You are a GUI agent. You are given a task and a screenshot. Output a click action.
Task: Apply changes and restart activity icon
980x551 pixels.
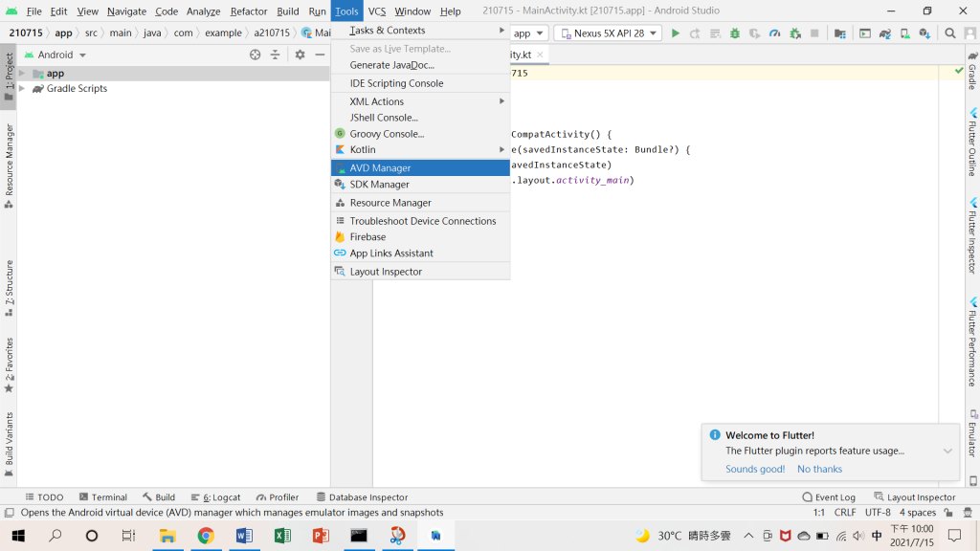(695, 33)
